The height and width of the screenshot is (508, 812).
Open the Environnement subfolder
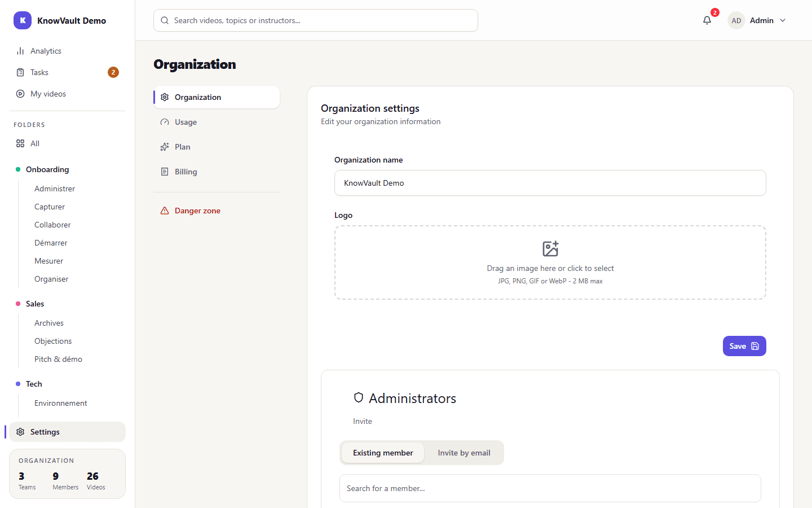click(x=61, y=403)
